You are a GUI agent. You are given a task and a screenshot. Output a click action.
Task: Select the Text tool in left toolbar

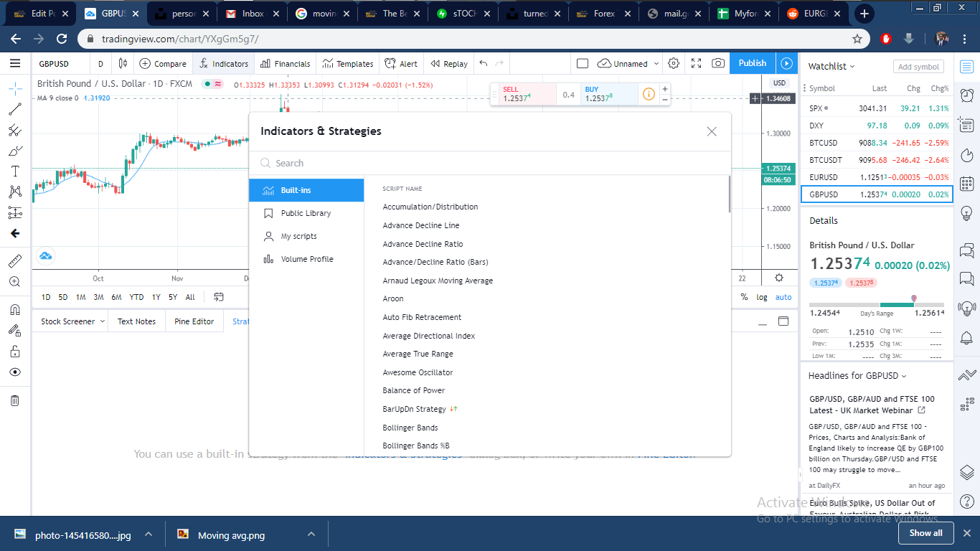(x=14, y=171)
